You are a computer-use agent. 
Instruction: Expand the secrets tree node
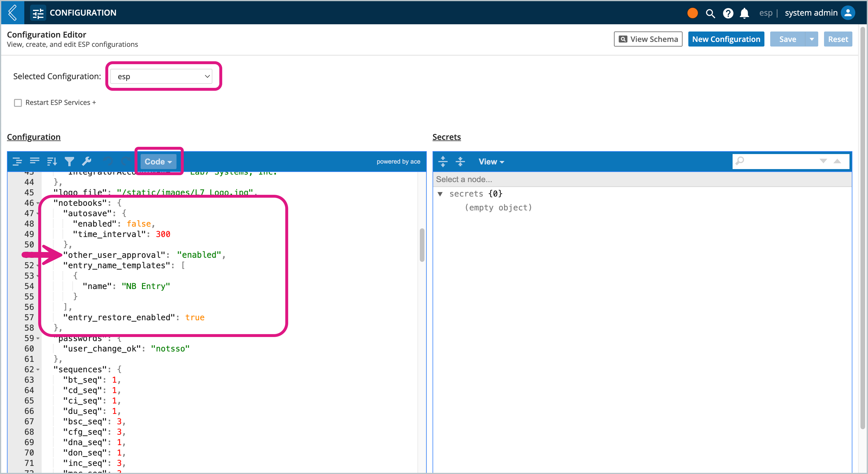441,194
